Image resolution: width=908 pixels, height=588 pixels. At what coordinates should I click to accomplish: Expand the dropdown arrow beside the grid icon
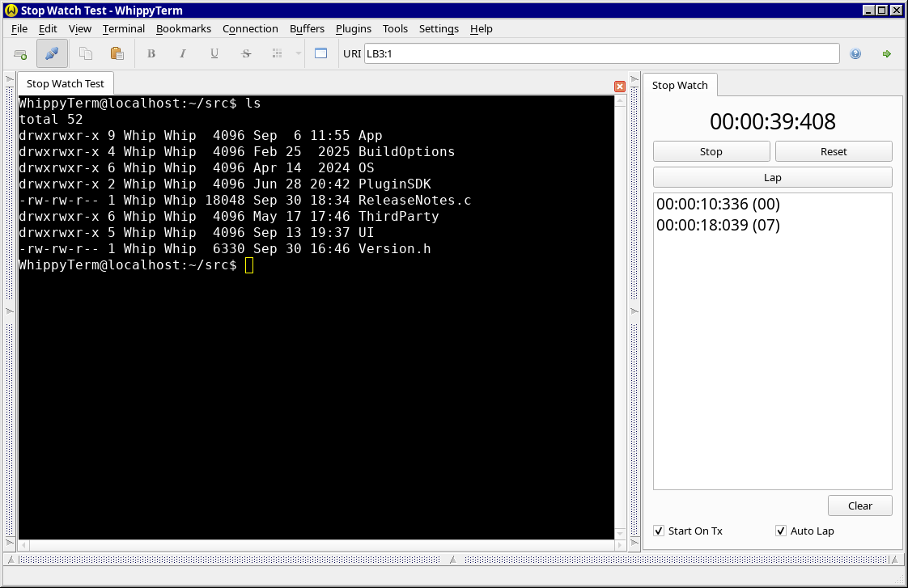(x=298, y=54)
